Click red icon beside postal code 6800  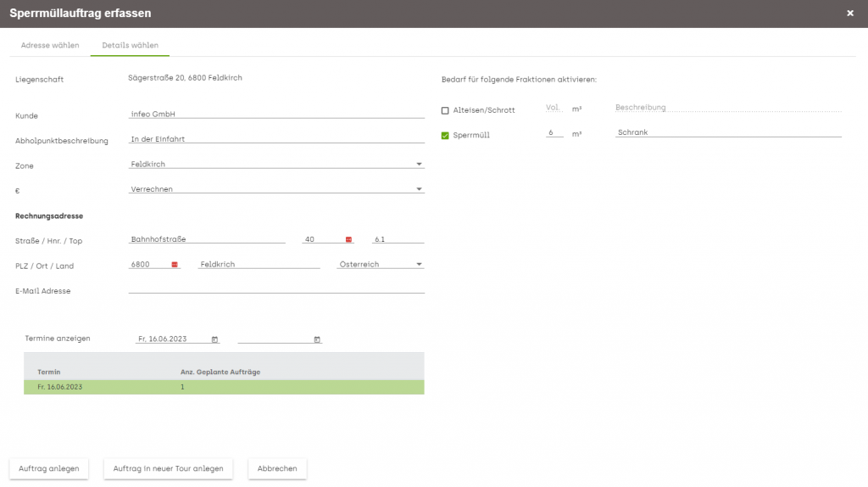coord(175,265)
